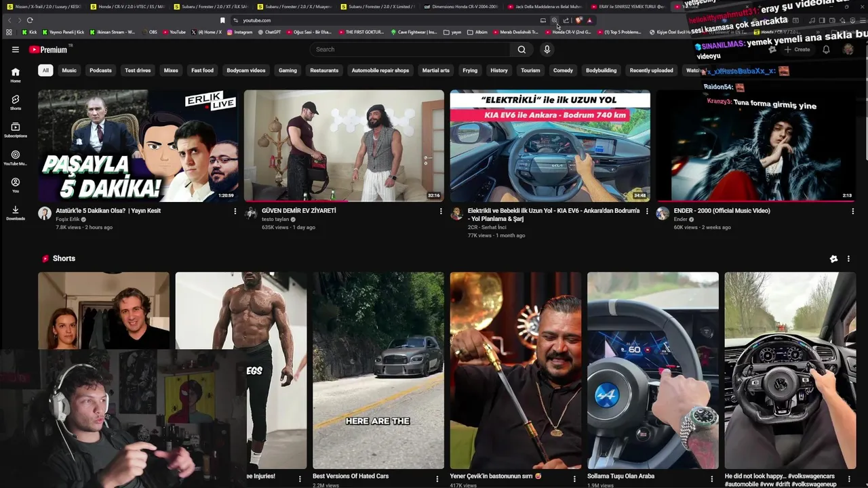Click the Shorts shelf settings gear icon
The image size is (868, 488).
tap(833, 259)
